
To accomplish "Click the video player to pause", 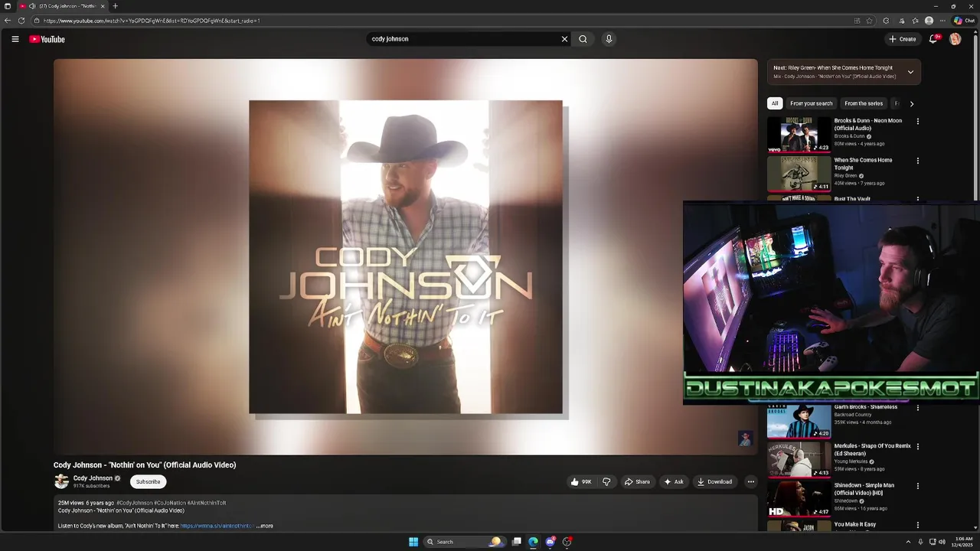I will [406, 257].
